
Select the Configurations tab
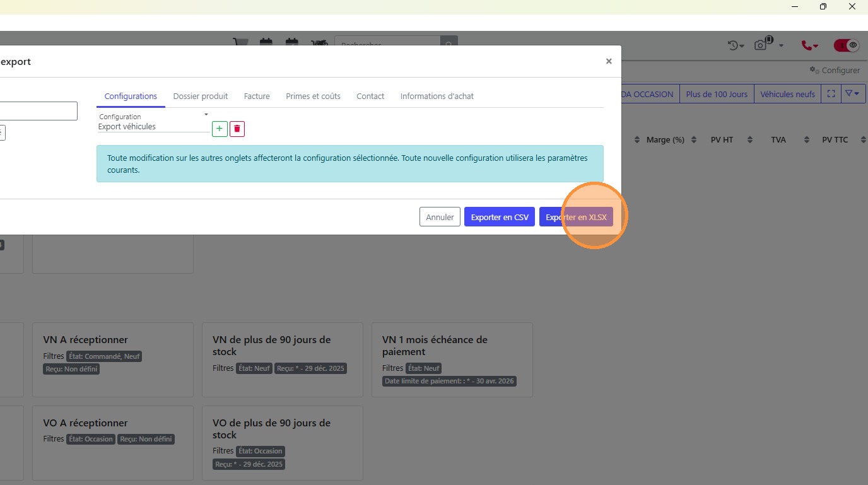[131, 96]
